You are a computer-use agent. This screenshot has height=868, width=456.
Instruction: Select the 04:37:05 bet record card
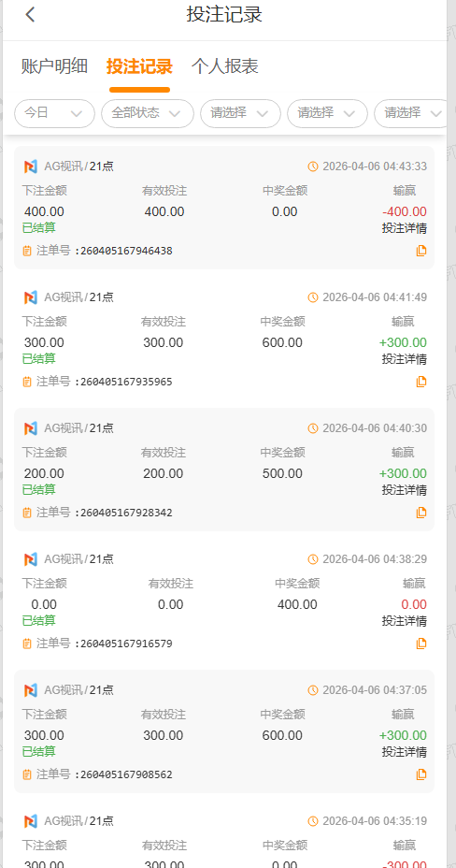click(224, 731)
